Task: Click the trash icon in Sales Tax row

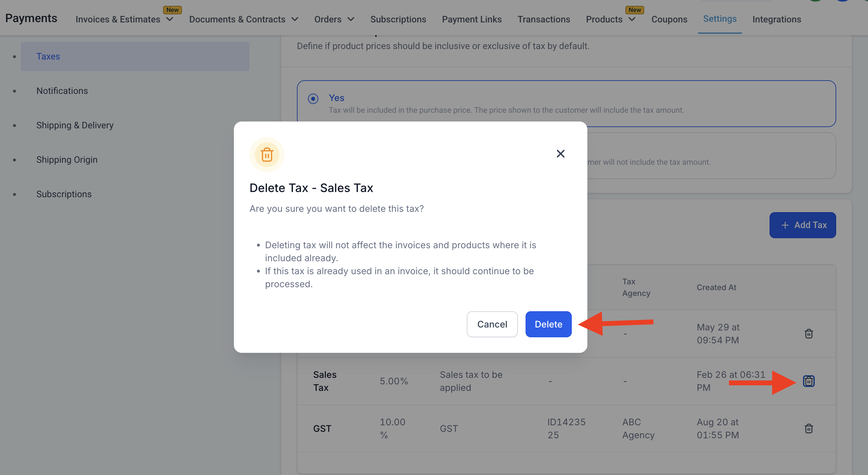Action: (x=809, y=381)
